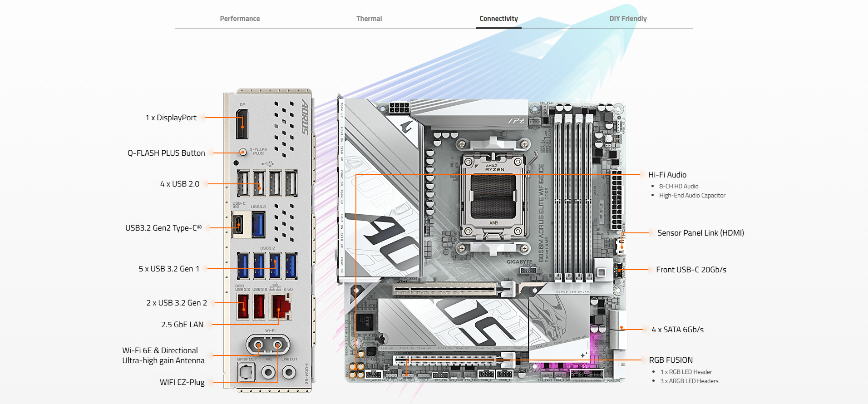
Task: Click the 'High-End Audio Capacitor' bullet
Action: click(692, 195)
